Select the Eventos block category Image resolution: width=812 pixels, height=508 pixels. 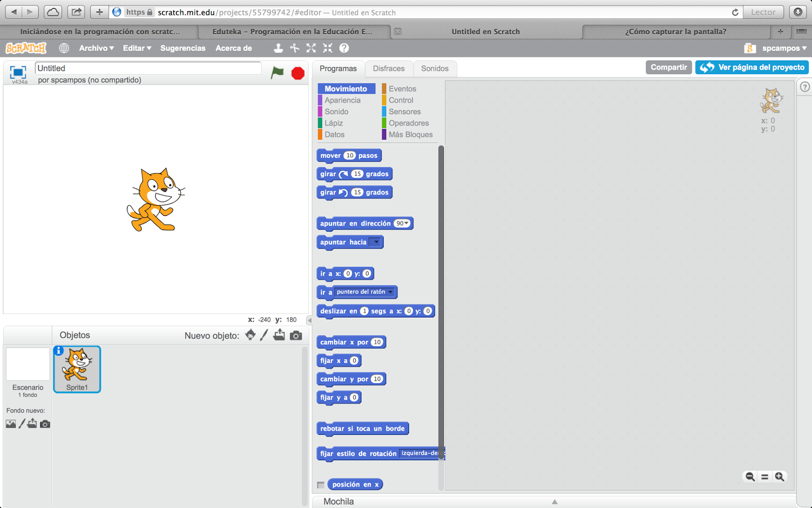402,88
